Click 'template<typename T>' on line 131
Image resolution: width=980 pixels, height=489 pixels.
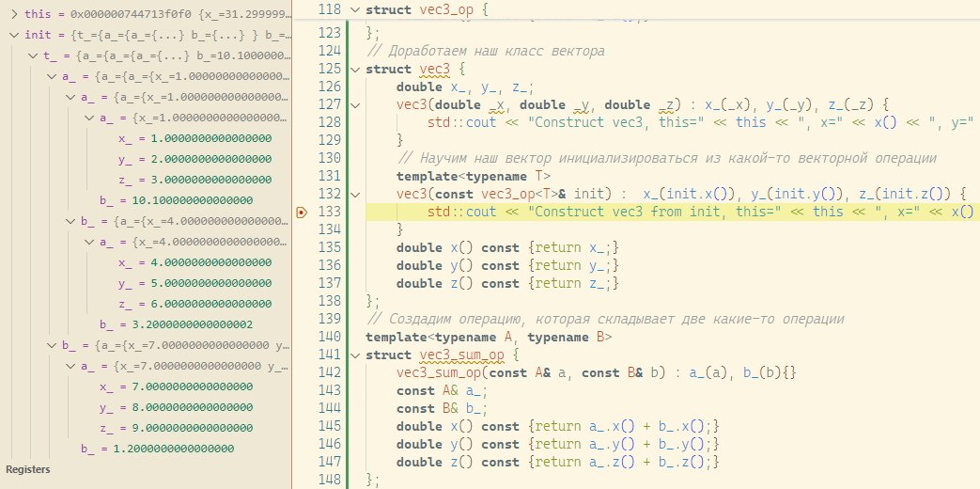tap(474, 177)
